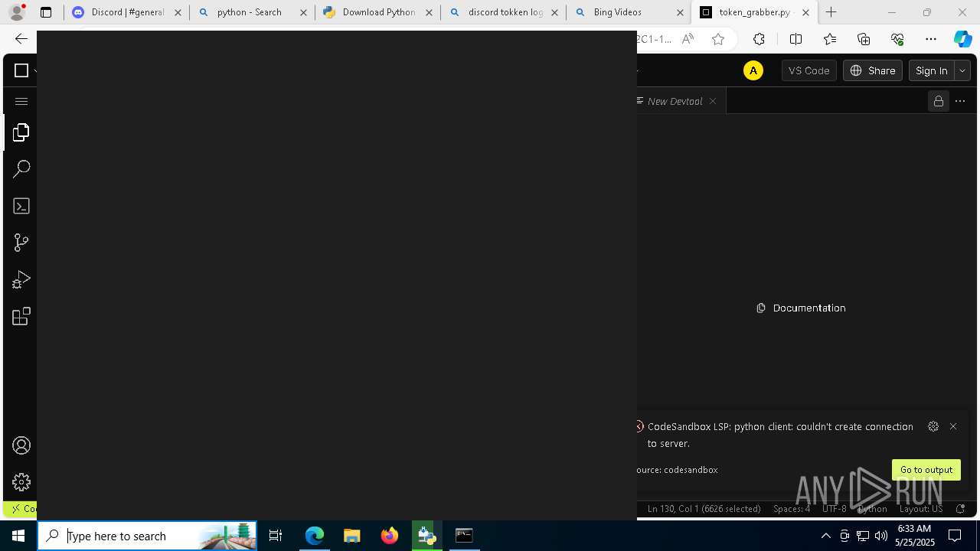The image size is (980, 551).
Task: Open the Collections icon in Edge
Action: pyautogui.click(x=864, y=39)
